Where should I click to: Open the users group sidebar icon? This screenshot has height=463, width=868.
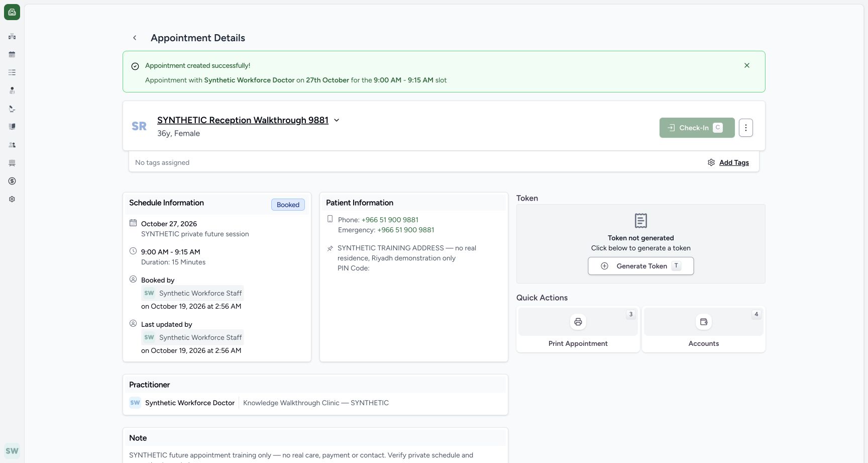pos(12,145)
